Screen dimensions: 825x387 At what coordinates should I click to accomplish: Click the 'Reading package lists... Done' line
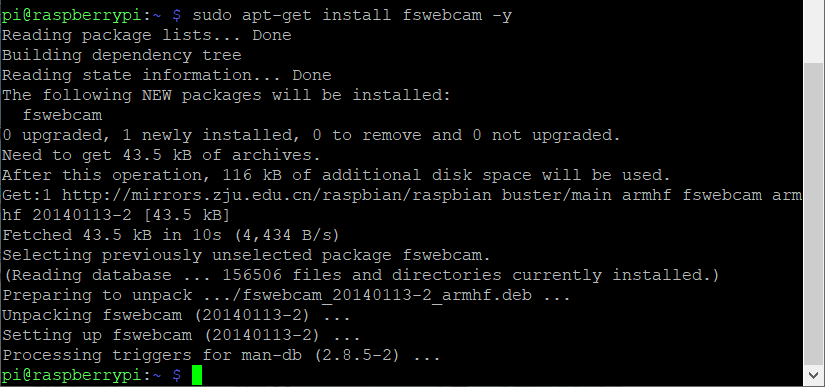[x=147, y=35]
